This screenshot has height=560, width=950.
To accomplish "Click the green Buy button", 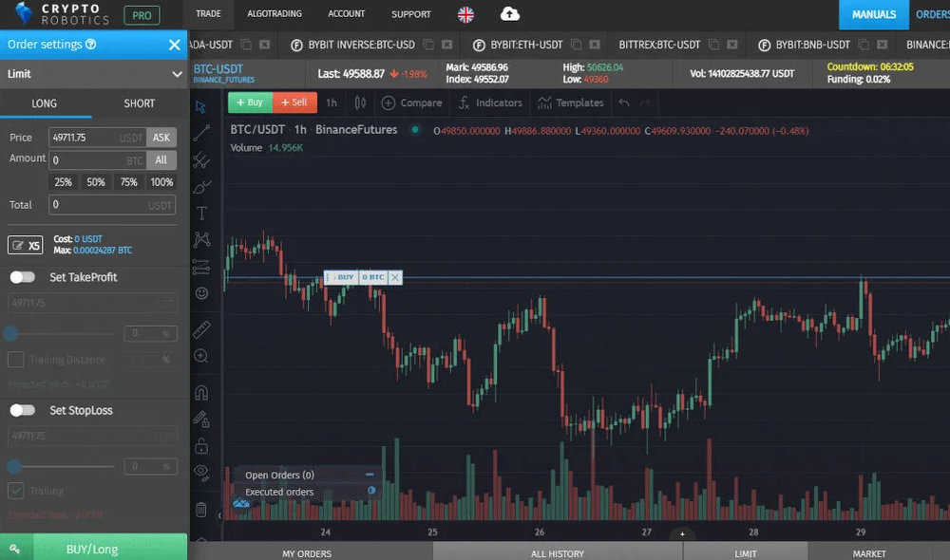I will (x=250, y=103).
